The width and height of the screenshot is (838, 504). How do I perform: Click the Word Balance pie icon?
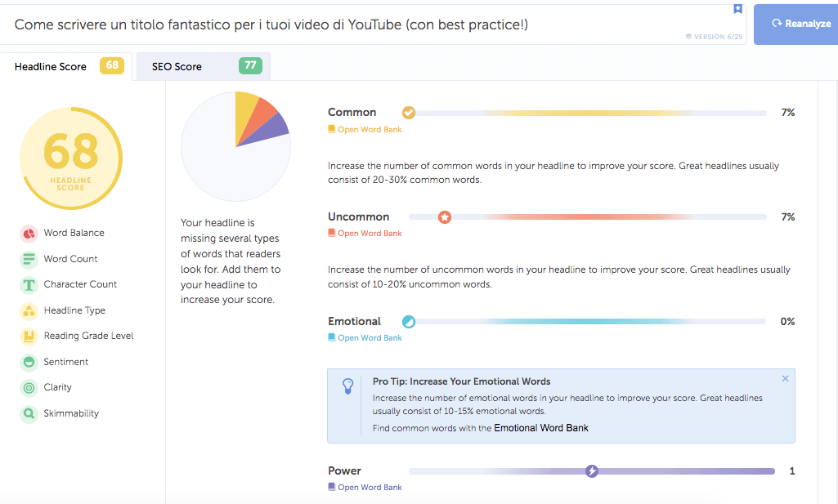(x=29, y=234)
